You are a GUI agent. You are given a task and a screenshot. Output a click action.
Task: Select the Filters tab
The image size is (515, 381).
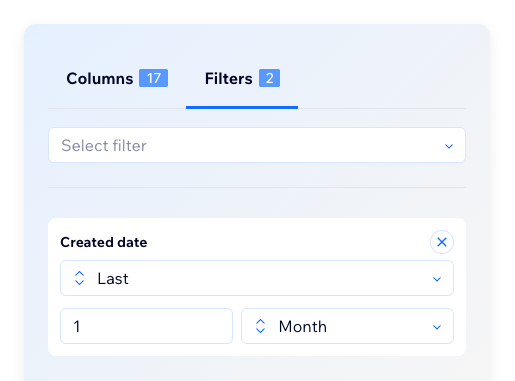pos(242,79)
